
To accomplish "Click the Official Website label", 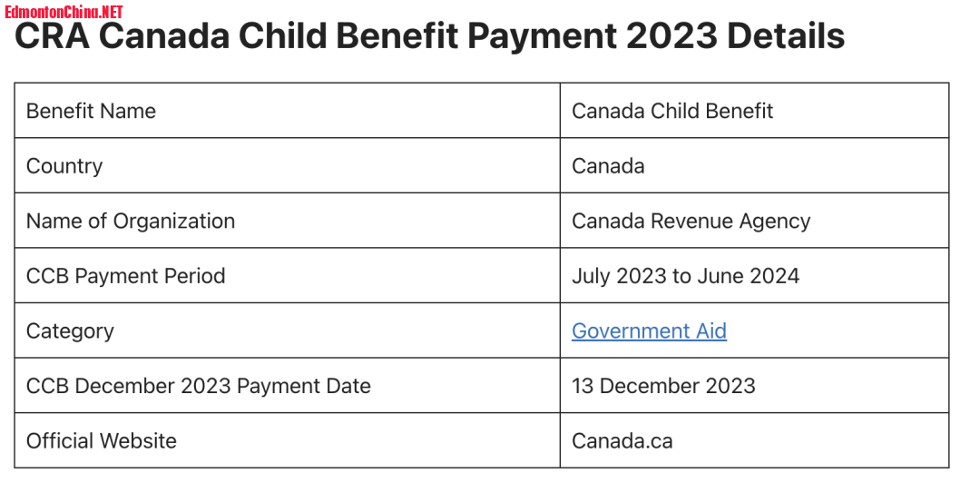I will point(102,440).
